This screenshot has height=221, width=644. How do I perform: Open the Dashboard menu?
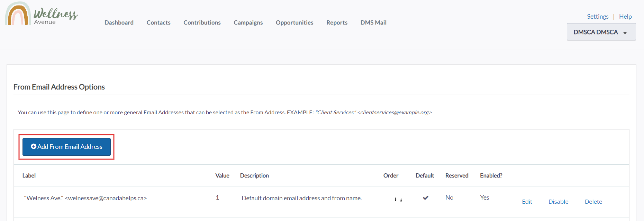119,22
